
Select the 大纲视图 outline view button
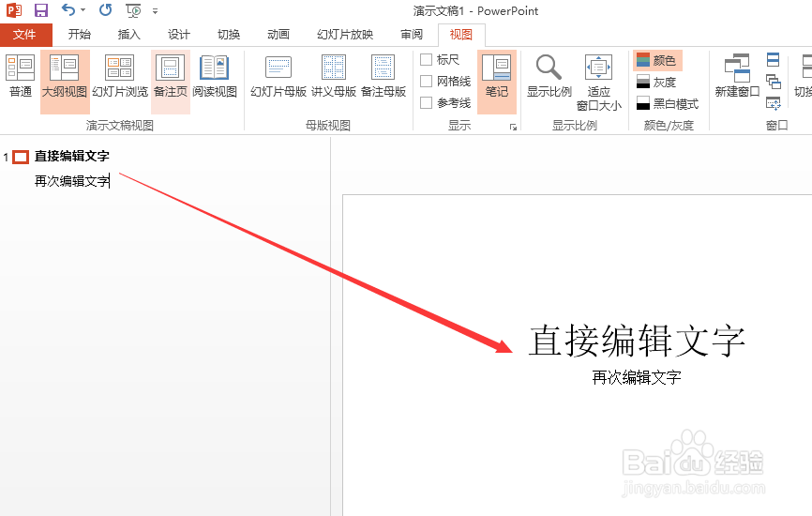point(65,82)
